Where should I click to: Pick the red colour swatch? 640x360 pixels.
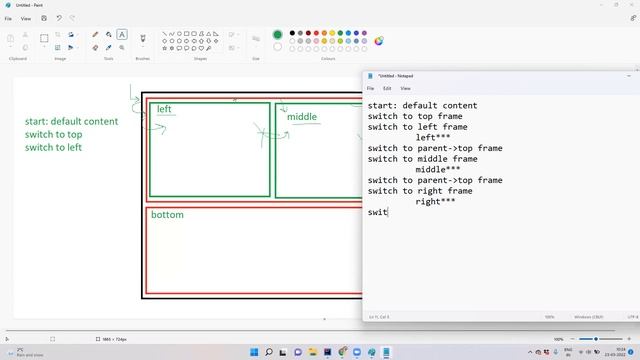coord(316,33)
